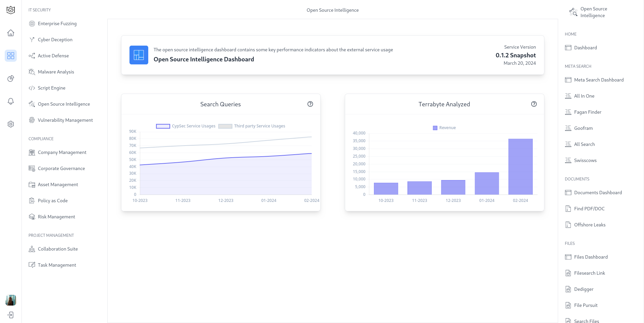Open notifications via the bell icon
644x323 pixels.
pyautogui.click(x=11, y=101)
